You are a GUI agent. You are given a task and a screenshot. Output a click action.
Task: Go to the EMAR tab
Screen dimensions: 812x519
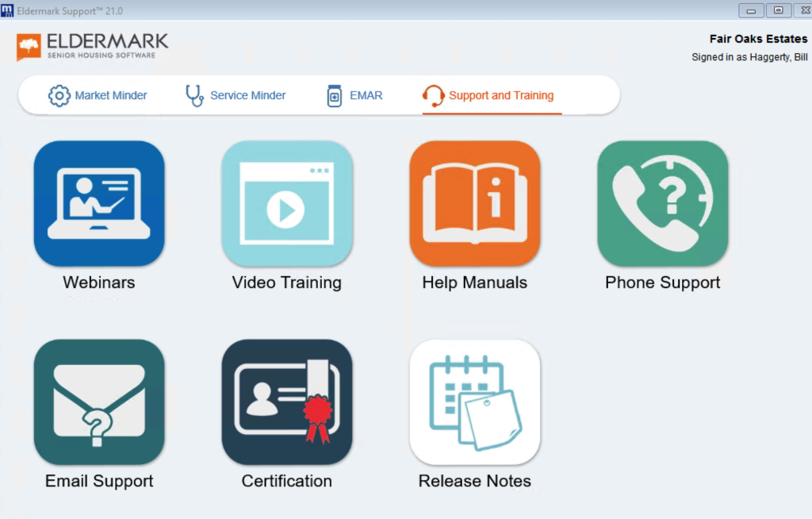(355, 95)
